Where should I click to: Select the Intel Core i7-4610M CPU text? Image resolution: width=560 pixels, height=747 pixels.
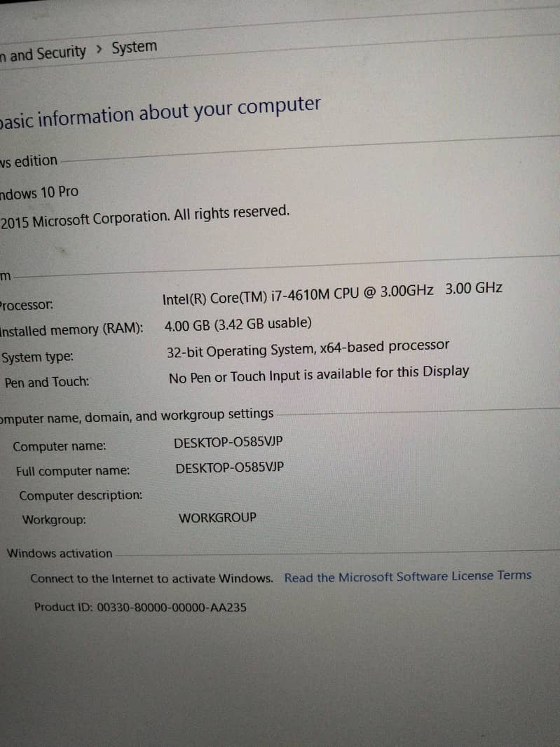(298, 295)
